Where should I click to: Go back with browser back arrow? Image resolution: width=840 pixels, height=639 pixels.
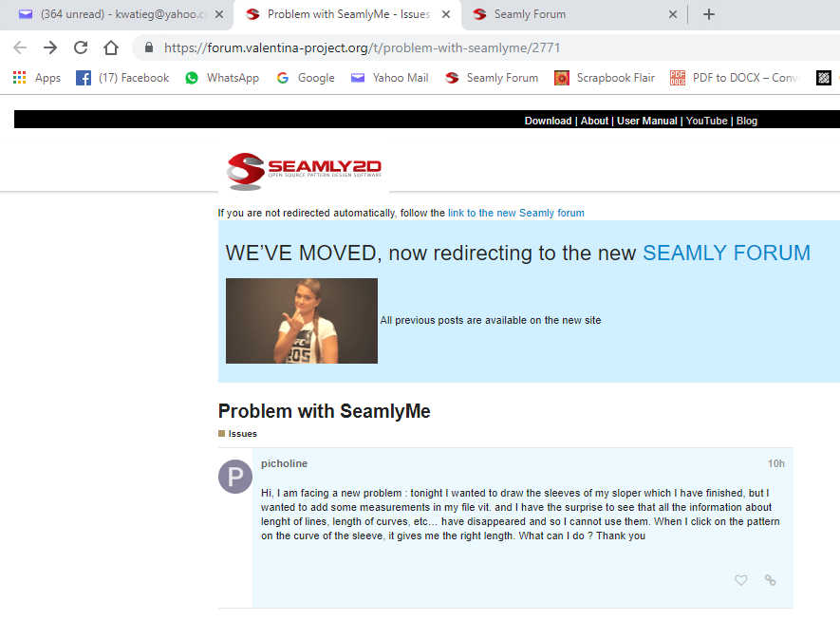[x=20, y=47]
